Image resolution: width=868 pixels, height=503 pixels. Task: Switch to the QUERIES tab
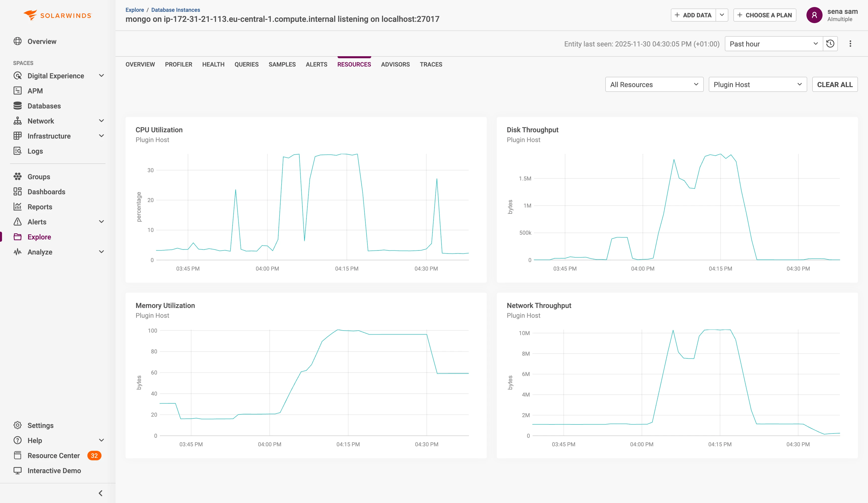coord(247,65)
